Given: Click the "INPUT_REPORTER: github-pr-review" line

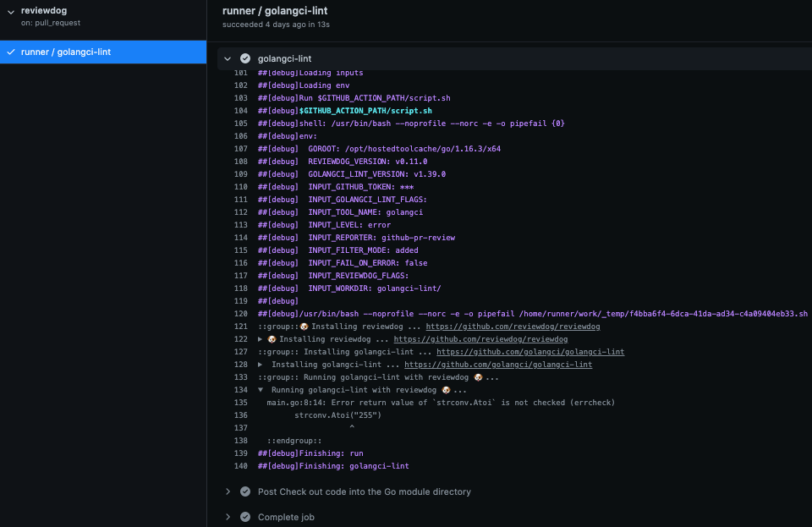Looking at the screenshot, I should click(381, 238).
